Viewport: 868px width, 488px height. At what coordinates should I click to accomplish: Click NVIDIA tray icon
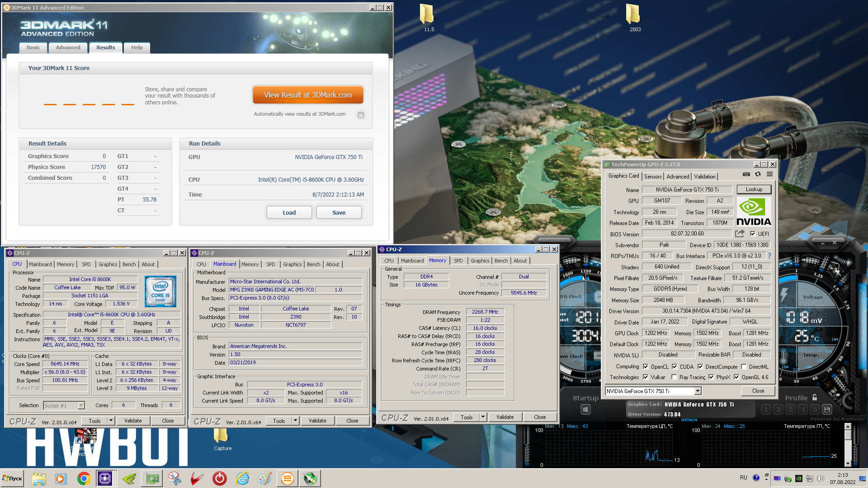point(799,479)
